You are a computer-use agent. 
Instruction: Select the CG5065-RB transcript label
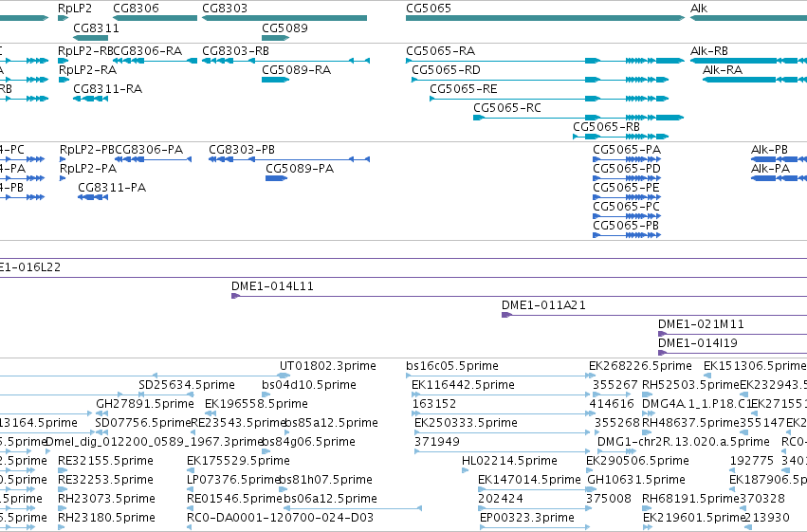coord(606,127)
